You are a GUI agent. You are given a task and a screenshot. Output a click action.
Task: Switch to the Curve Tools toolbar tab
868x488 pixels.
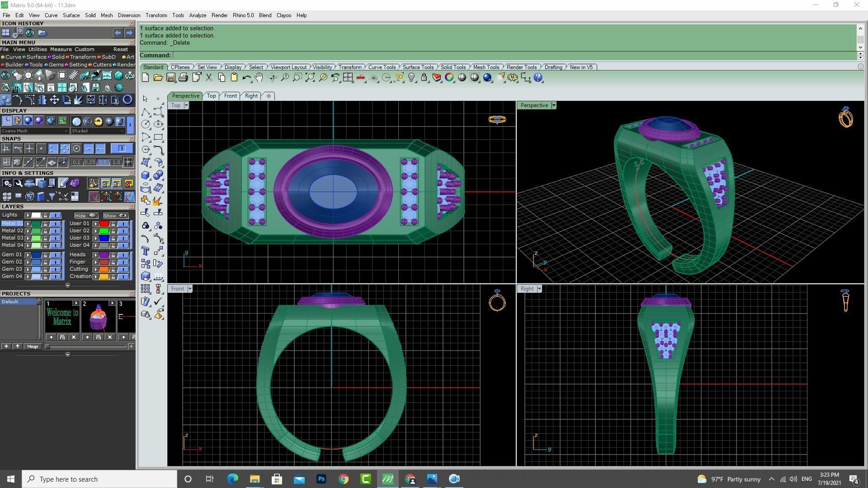(x=382, y=67)
